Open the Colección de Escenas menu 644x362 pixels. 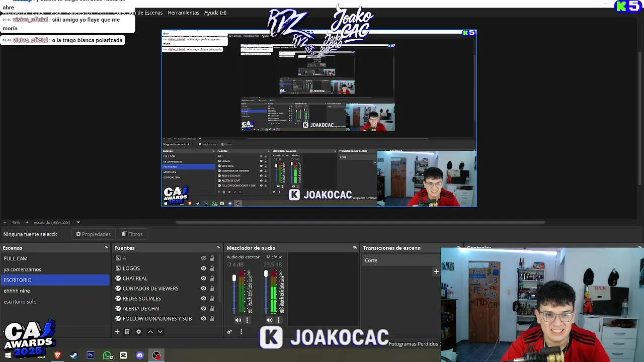point(138,13)
